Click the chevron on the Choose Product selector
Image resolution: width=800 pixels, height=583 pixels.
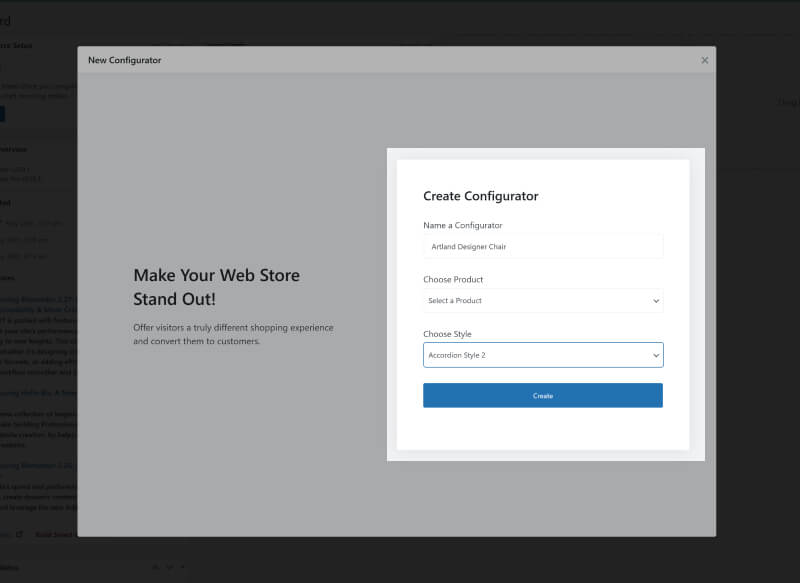pyautogui.click(x=656, y=300)
